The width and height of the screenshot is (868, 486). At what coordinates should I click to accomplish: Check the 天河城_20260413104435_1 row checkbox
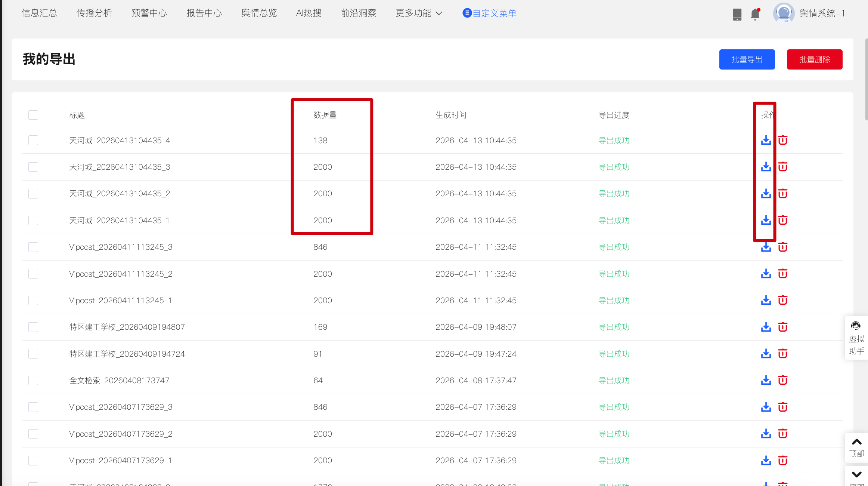33,220
